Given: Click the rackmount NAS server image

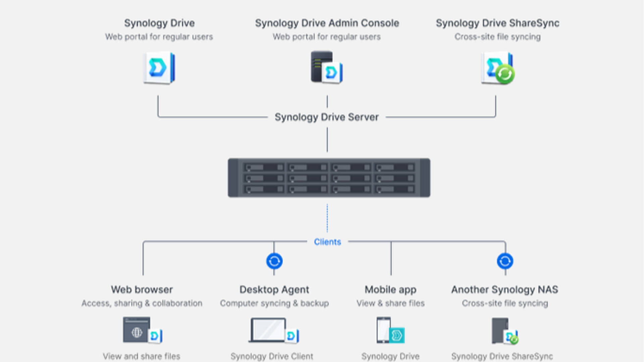Looking at the screenshot, I should pos(329,178).
